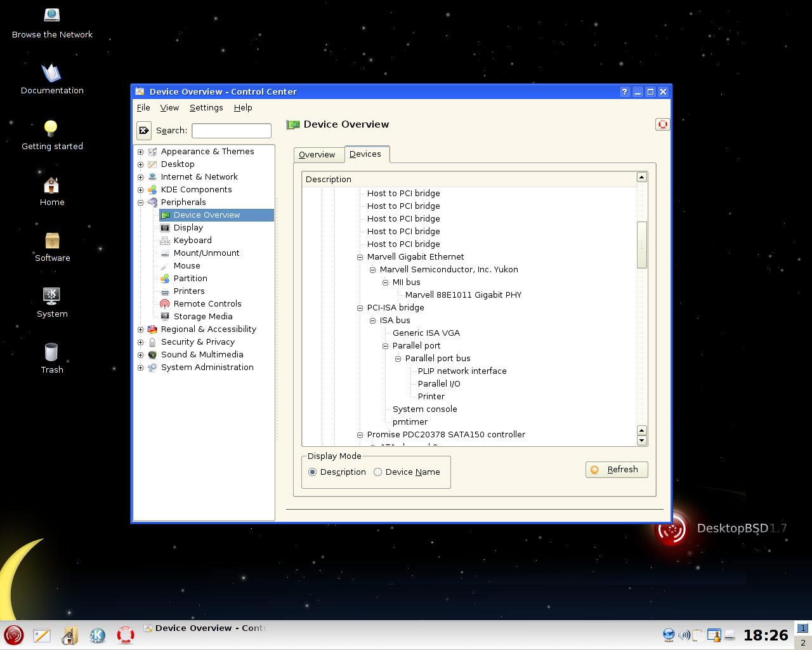Click the Storage Media icon in sidebar
This screenshot has width=812, height=650.
coord(165,317)
